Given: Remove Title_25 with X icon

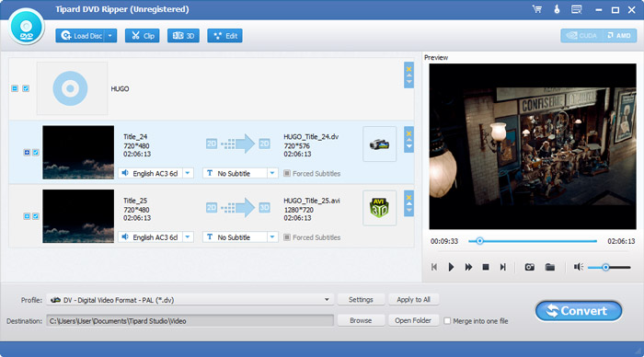Looking at the screenshot, I should click(408, 198).
